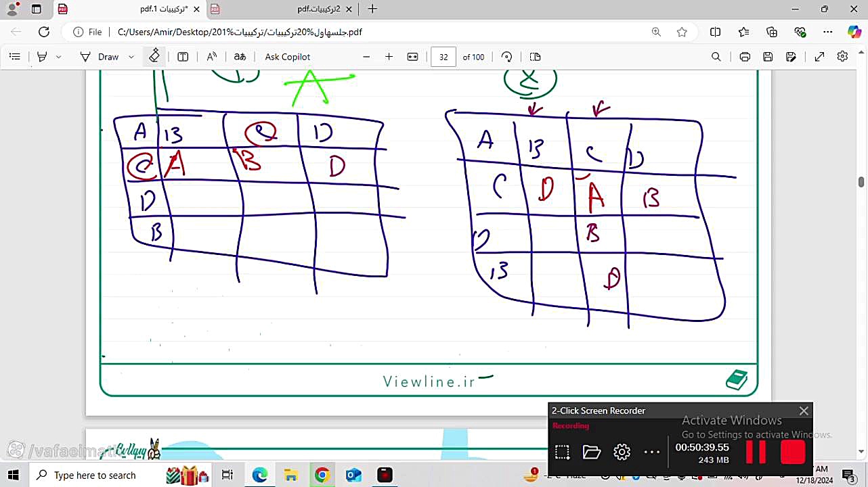Click the page number field showing 32
This screenshot has height=487, width=868.
[x=443, y=57]
